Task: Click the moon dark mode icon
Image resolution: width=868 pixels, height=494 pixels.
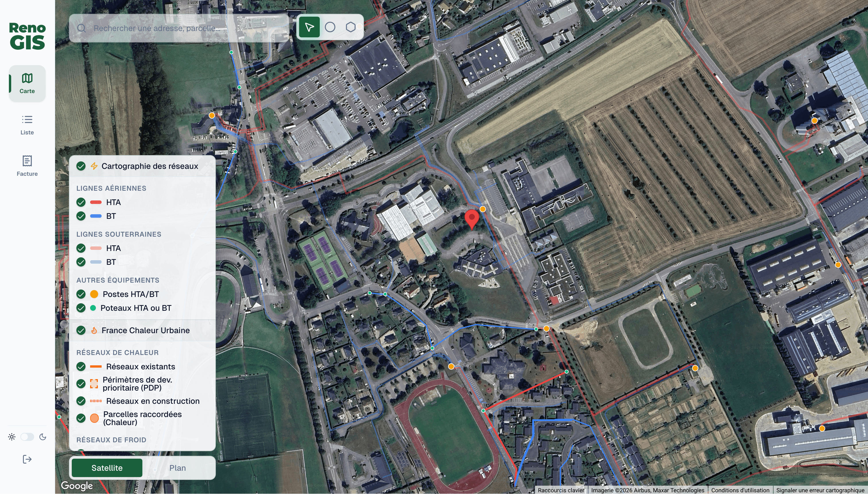Action: (x=43, y=437)
